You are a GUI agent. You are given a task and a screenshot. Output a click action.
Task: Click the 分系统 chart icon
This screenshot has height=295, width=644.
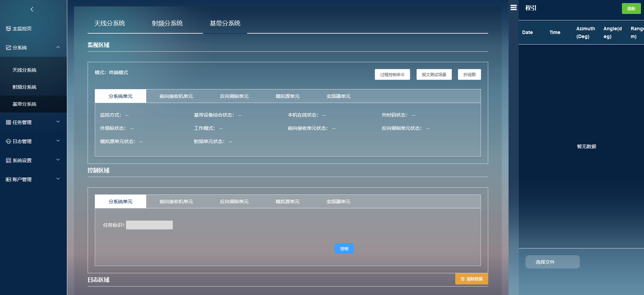click(8, 48)
